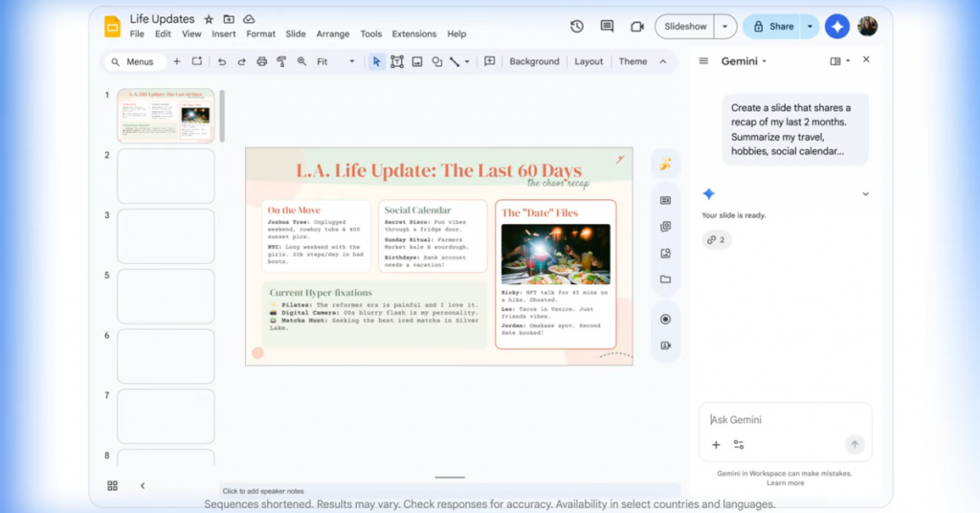Viewport: 980px width, 513px height.
Task: Click the tune settings icon in prompt box
Action: [x=739, y=445]
